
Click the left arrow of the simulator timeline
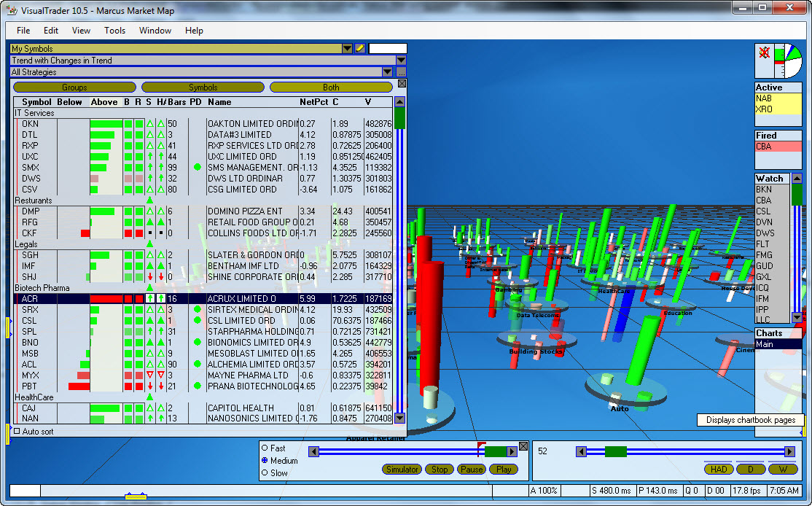pyautogui.click(x=314, y=451)
